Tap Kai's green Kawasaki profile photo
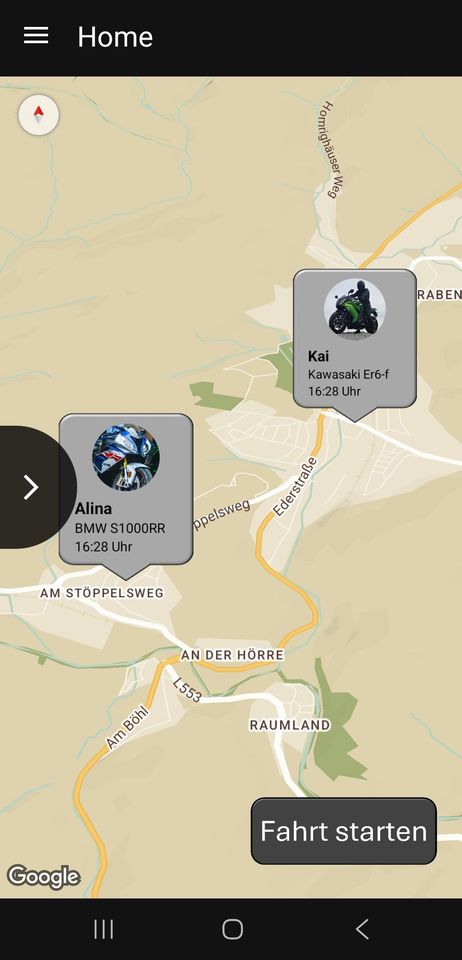This screenshot has height=960, width=462. tap(355, 309)
